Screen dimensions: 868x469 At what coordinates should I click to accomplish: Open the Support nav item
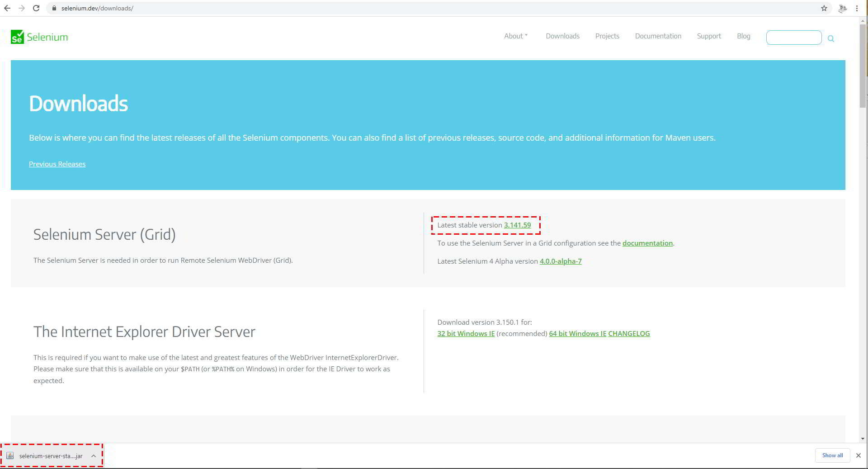coord(709,36)
